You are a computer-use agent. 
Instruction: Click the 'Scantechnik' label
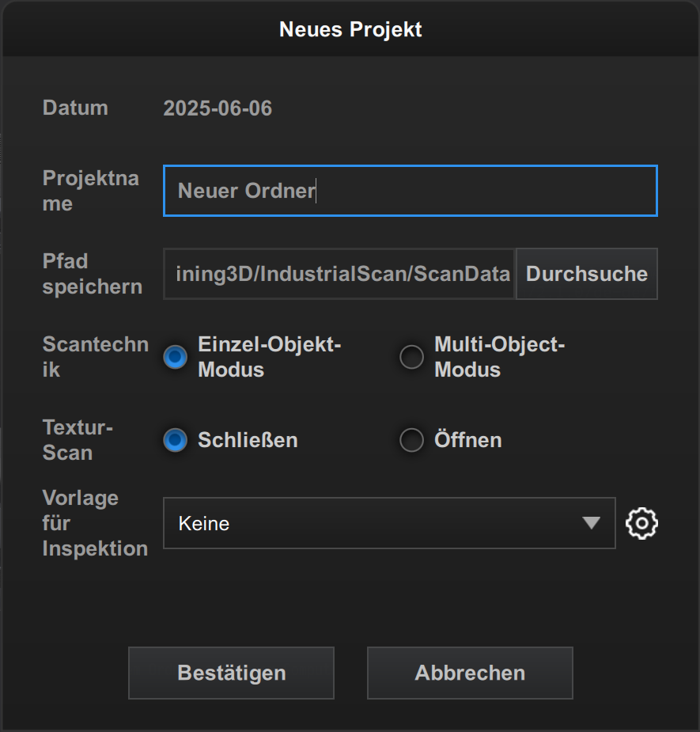[x=95, y=357]
